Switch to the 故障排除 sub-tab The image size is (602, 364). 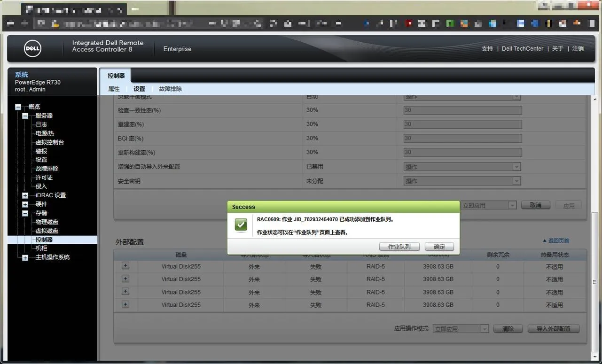coord(171,89)
